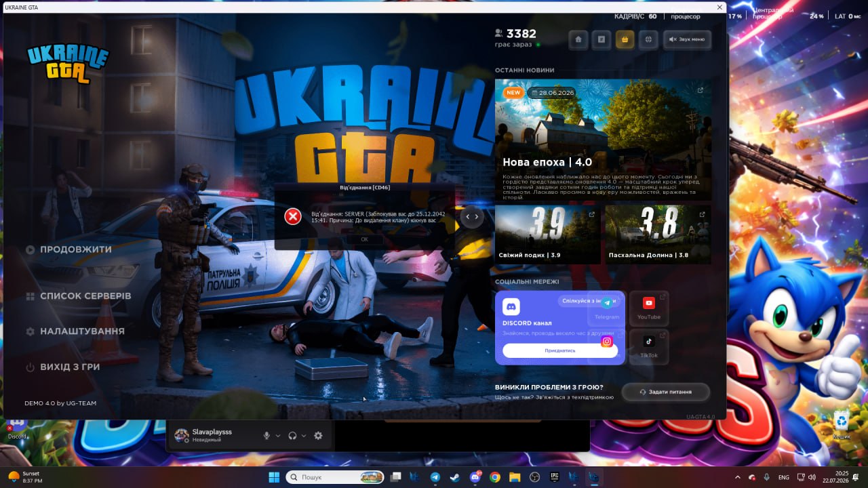Open НАЛАШТУВАННЯ settings menu item
Viewport: 868px width, 488px height.
tap(75, 331)
